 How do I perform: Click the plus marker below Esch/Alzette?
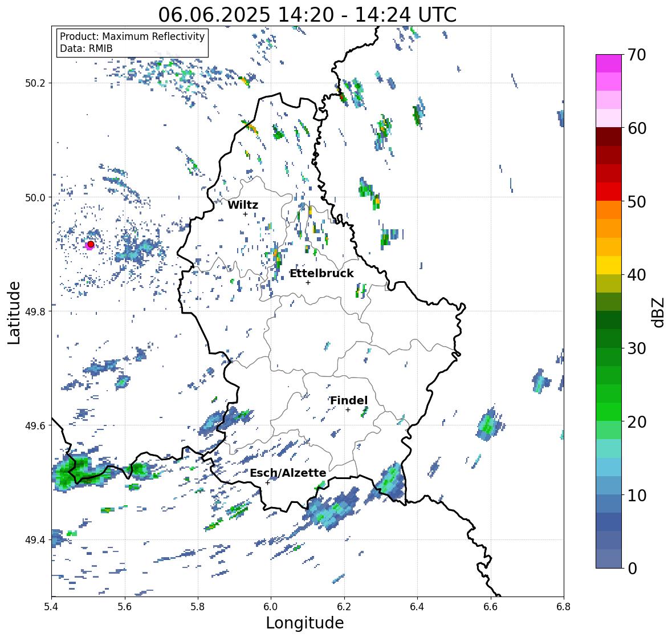[267, 482]
